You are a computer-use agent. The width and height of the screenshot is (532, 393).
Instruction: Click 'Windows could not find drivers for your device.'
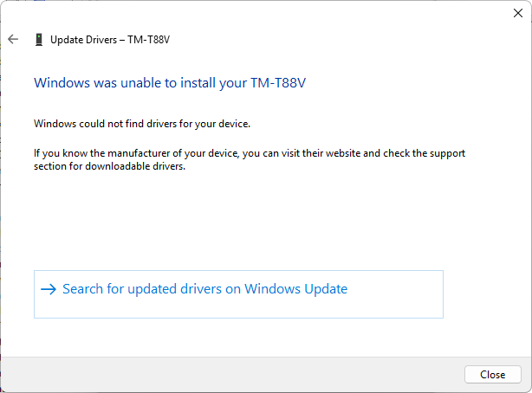pos(142,124)
